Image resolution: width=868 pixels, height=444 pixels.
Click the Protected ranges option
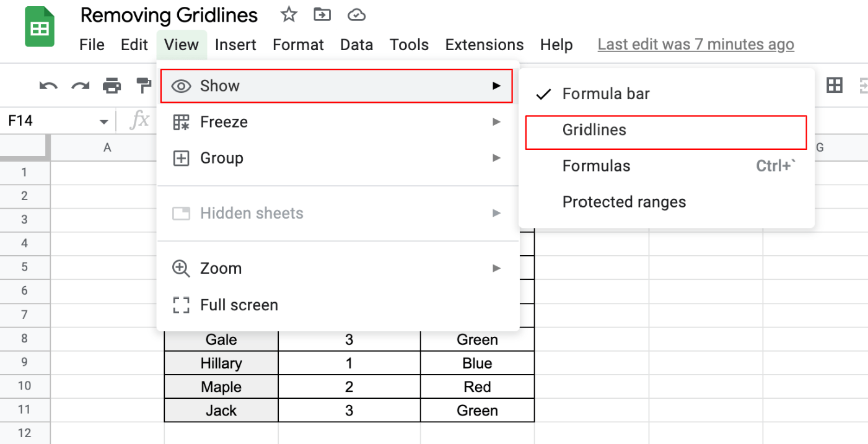(624, 202)
